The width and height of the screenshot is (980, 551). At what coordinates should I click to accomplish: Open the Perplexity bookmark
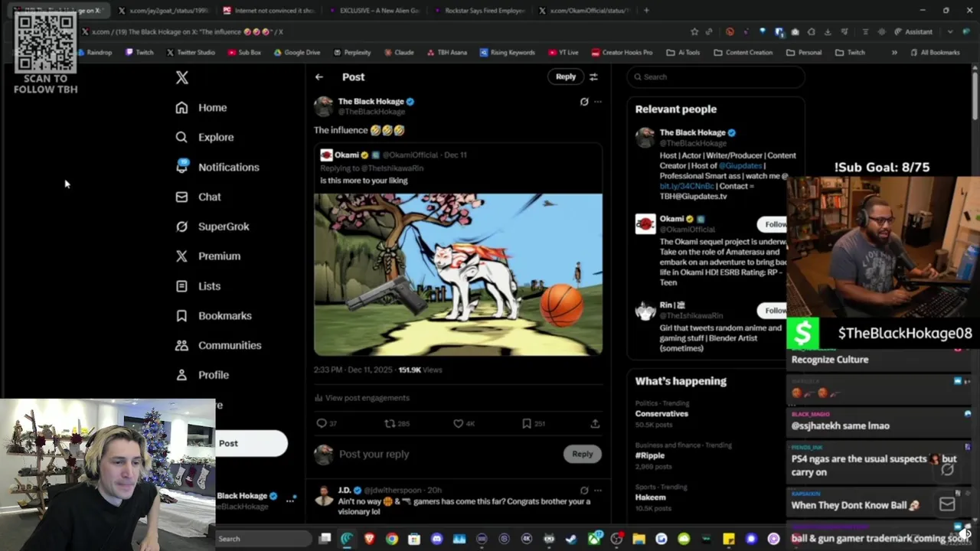click(x=352, y=53)
